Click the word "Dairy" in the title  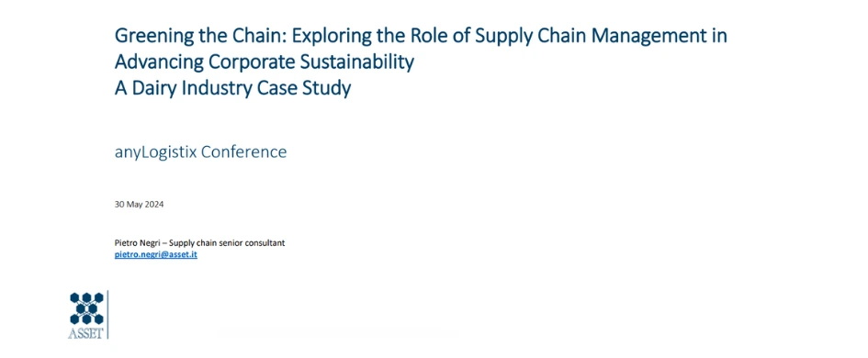click(151, 88)
